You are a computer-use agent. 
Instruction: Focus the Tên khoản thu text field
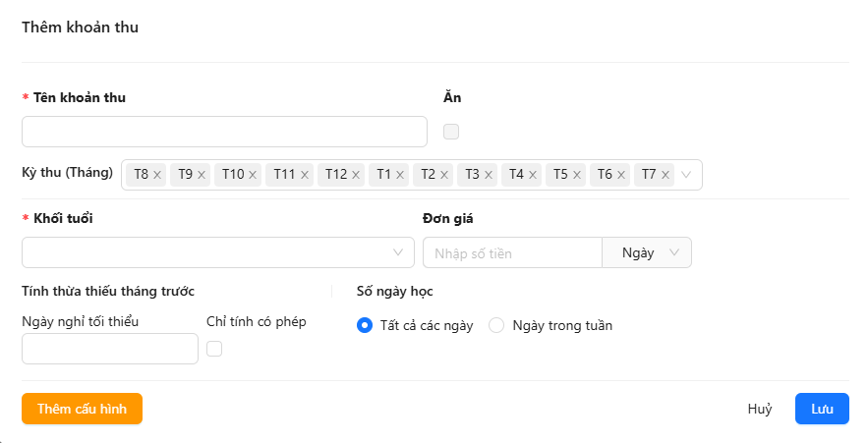coord(224,132)
